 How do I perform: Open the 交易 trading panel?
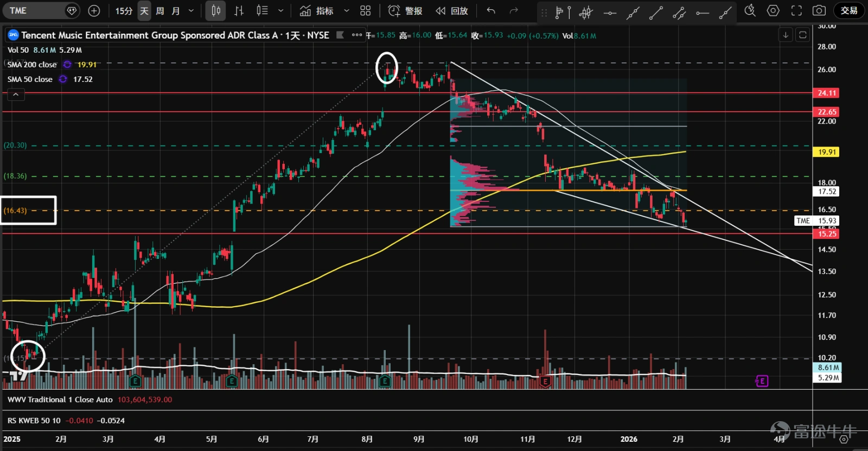point(849,10)
